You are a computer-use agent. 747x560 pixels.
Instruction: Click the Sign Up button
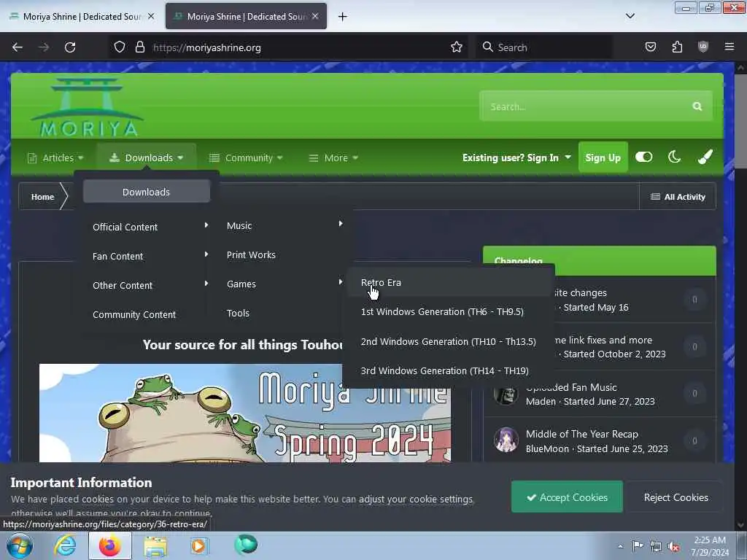(x=603, y=157)
